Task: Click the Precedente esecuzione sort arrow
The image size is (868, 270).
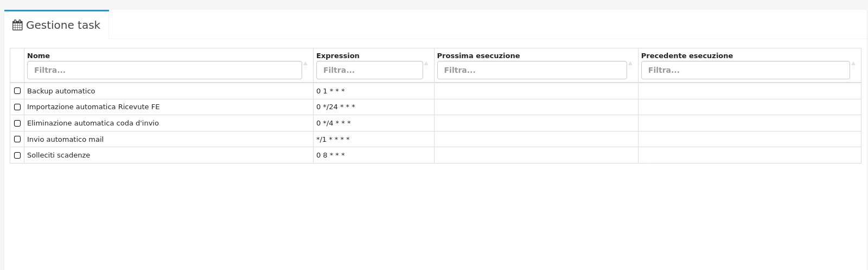Action: (853, 64)
